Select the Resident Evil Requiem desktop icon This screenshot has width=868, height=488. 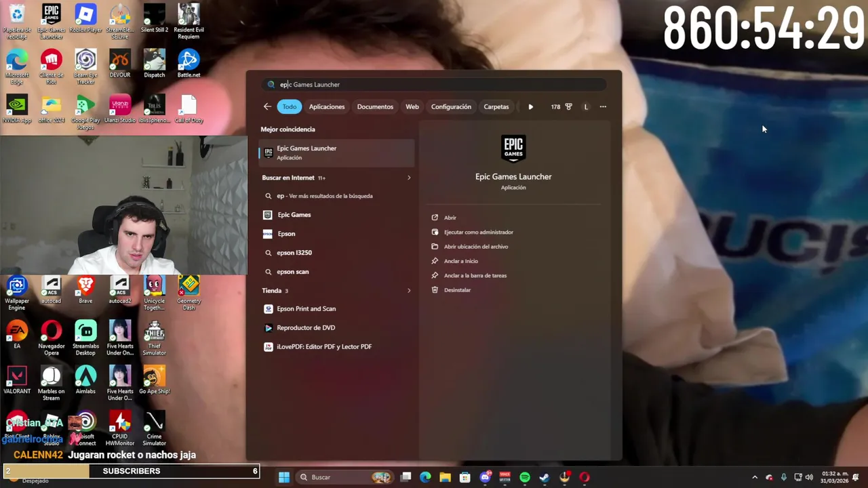coord(189,22)
